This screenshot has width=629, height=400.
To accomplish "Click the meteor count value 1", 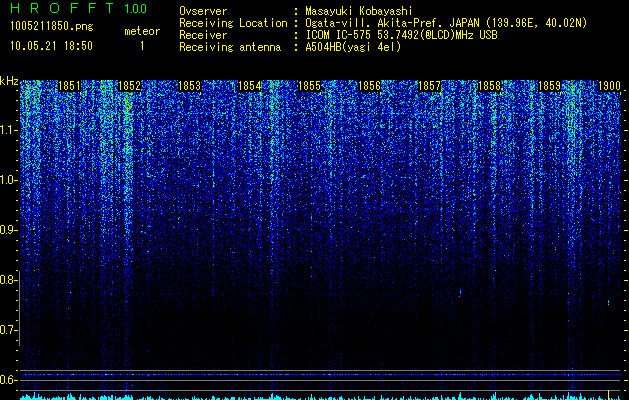I will point(142,46).
